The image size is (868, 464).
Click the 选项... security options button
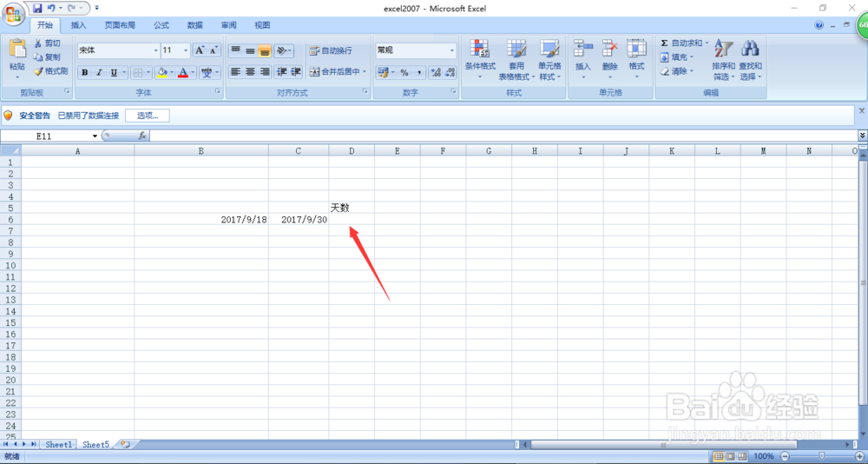(x=148, y=116)
